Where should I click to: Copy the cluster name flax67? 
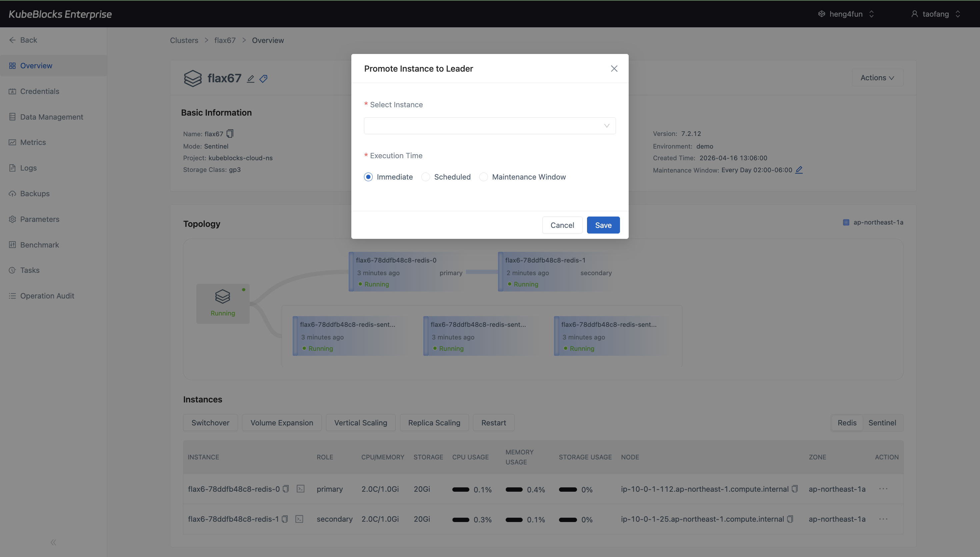coord(230,134)
